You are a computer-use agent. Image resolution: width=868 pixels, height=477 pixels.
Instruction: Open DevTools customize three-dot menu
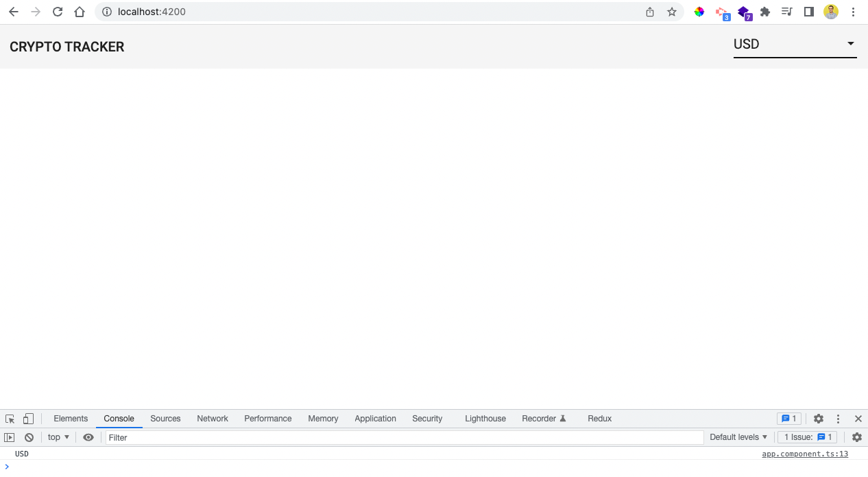click(838, 419)
